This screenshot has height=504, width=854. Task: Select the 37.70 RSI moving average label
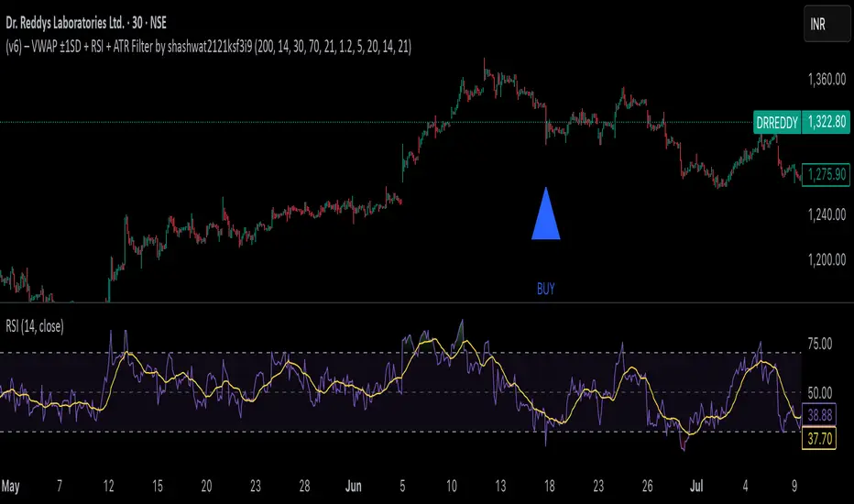pyautogui.click(x=819, y=439)
